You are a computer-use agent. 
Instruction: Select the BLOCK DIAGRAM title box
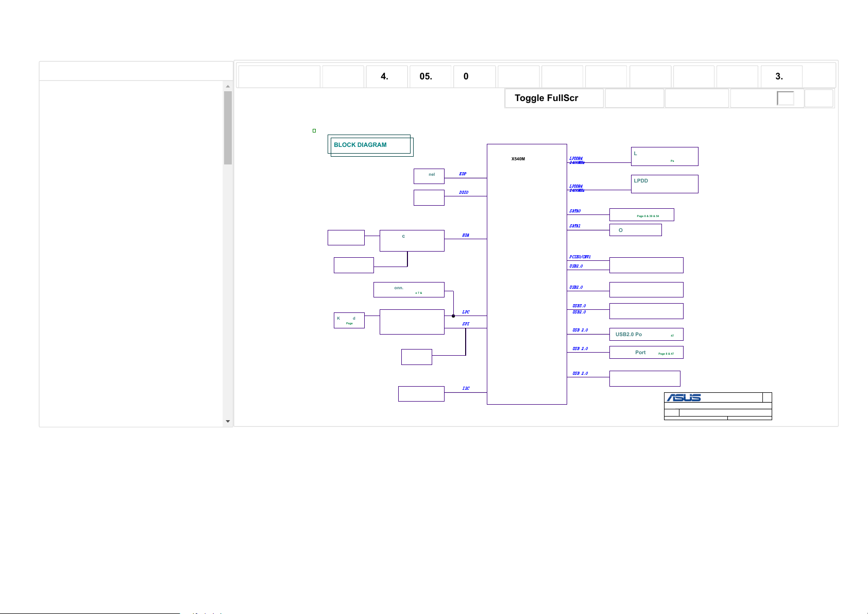[x=370, y=145]
